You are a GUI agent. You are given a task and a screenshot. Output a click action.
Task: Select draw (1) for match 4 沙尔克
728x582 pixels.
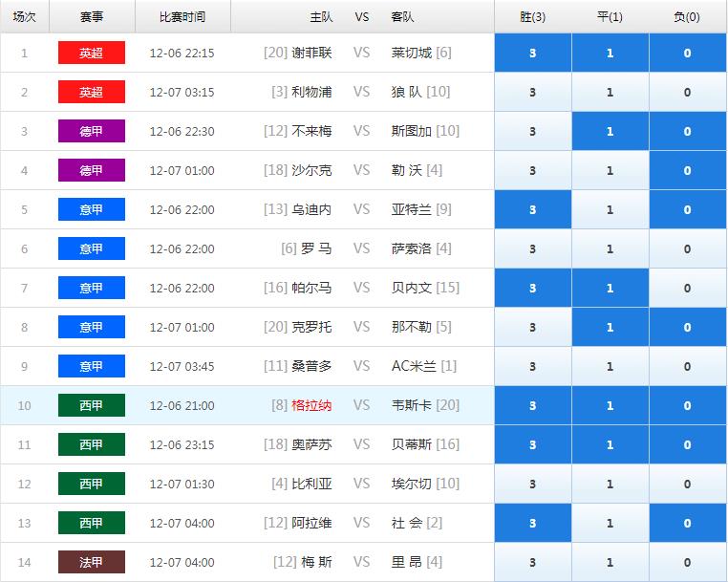click(x=610, y=170)
